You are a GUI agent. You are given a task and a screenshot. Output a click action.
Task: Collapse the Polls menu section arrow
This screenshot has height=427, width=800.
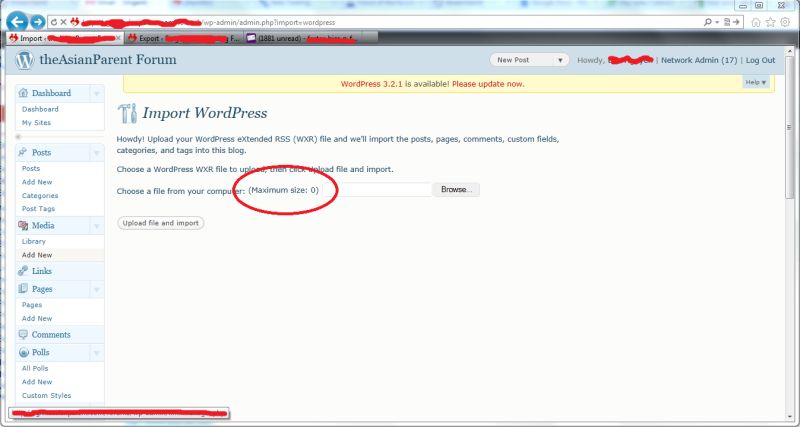point(96,353)
